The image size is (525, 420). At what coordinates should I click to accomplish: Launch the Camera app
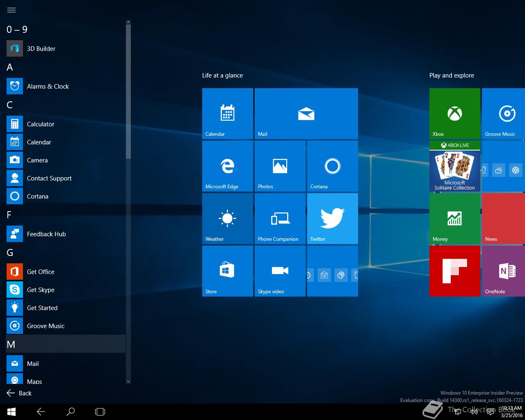click(x=66, y=160)
